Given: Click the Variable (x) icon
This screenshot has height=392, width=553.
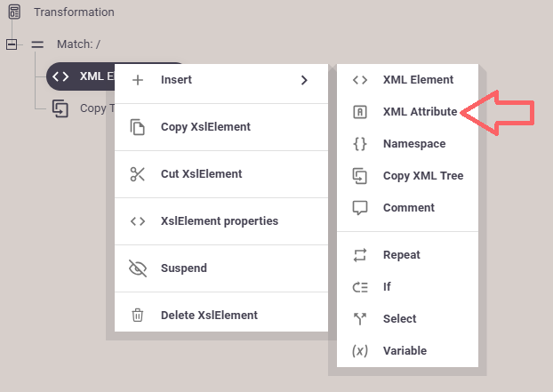Looking at the screenshot, I should pyautogui.click(x=360, y=351).
